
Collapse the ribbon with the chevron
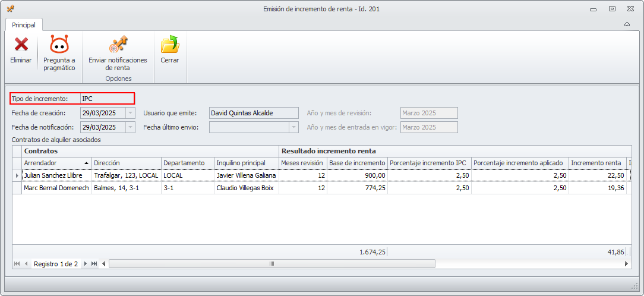tap(627, 25)
